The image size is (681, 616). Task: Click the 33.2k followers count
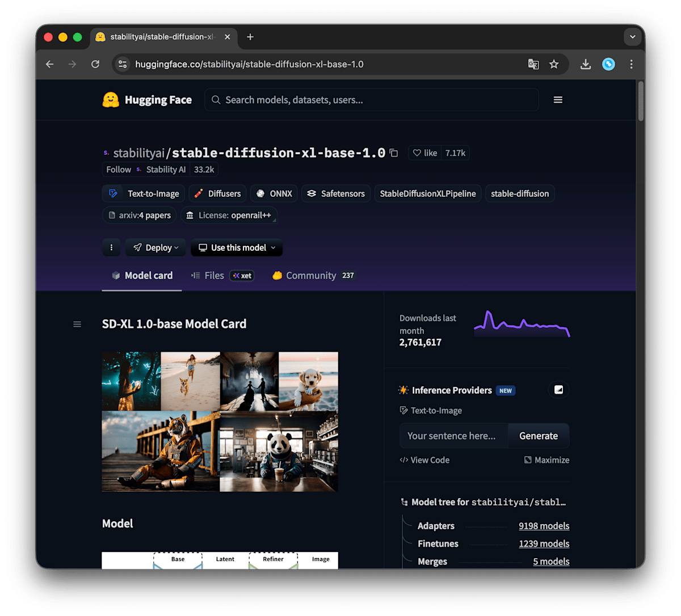204,170
